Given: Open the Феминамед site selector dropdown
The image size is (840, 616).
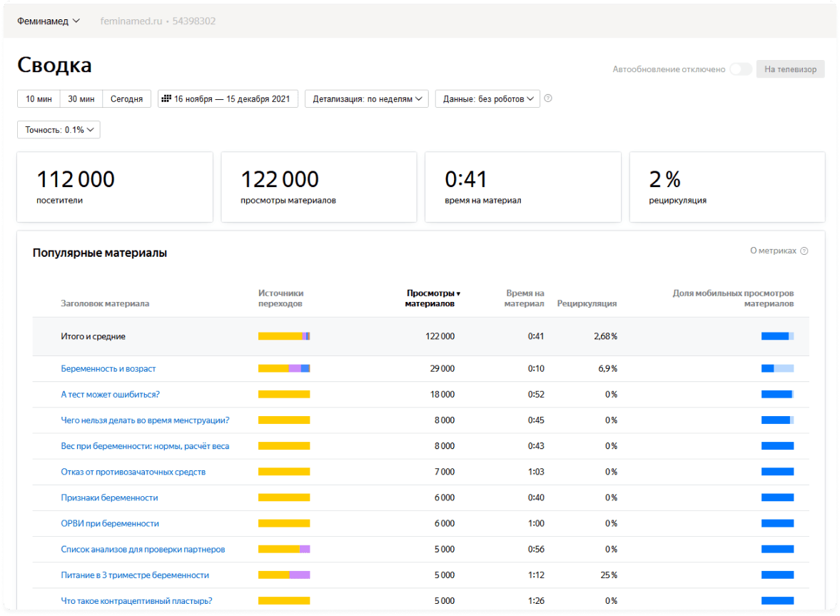Looking at the screenshot, I should (x=49, y=21).
